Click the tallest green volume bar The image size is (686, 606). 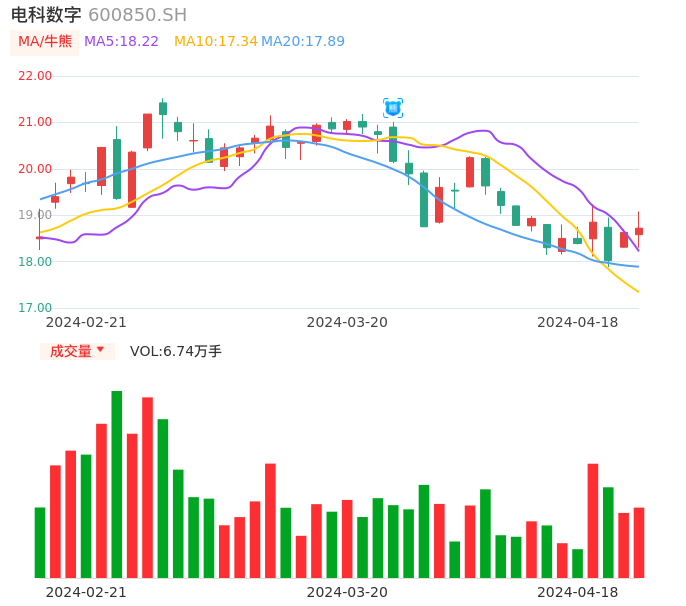117,484
